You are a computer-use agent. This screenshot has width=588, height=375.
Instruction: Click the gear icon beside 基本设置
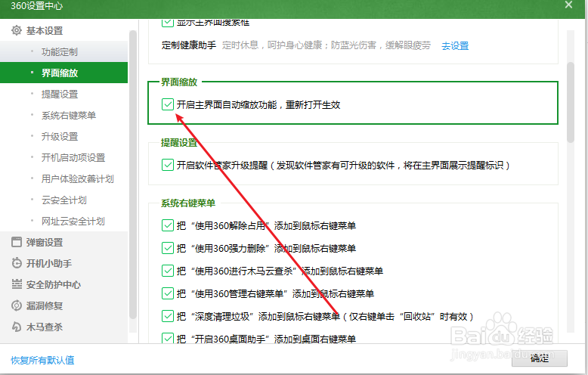click(x=17, y=30)
